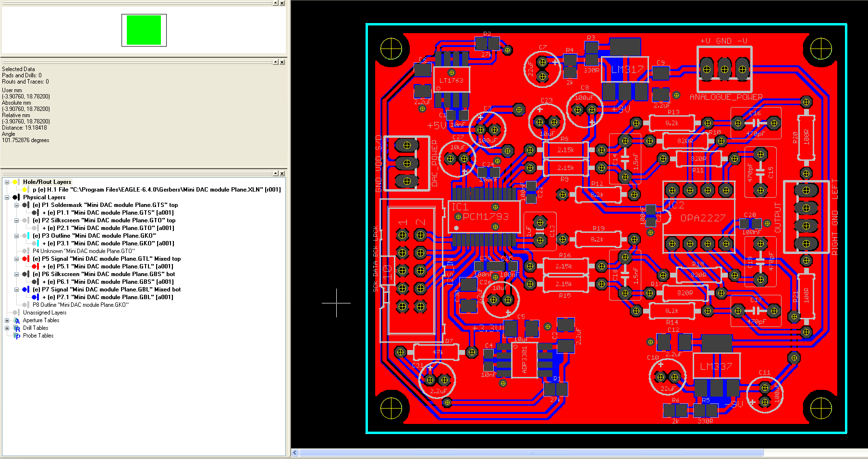
Task: Collapse the P5 Signal GTL node
Action: 16,259
